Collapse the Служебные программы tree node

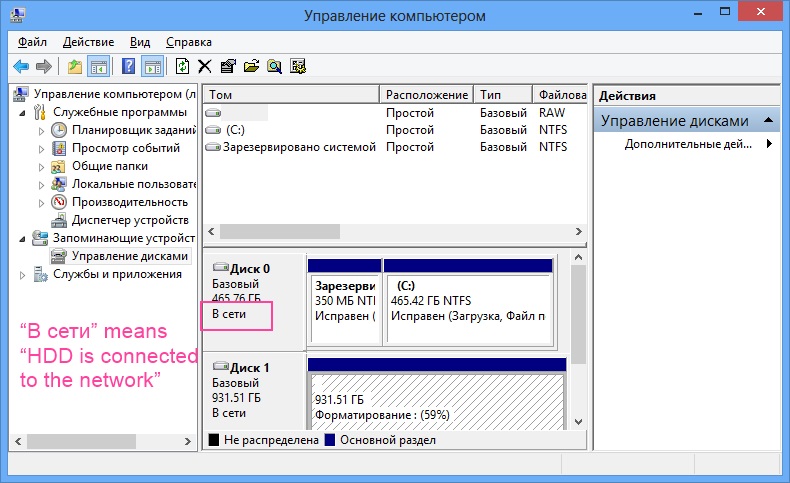[22, 113]
